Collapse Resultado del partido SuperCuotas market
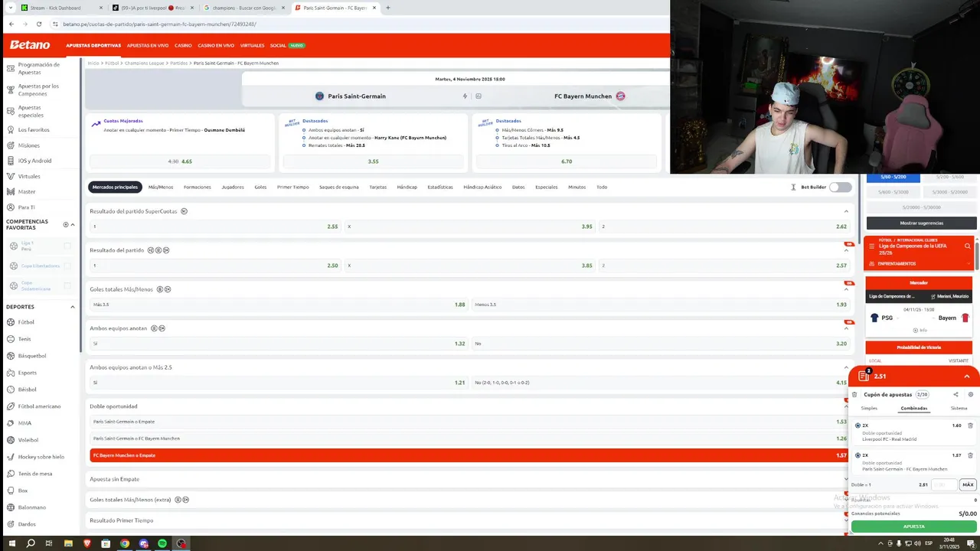The width and height of the screenshot is (980, 551). pos(846,211)
